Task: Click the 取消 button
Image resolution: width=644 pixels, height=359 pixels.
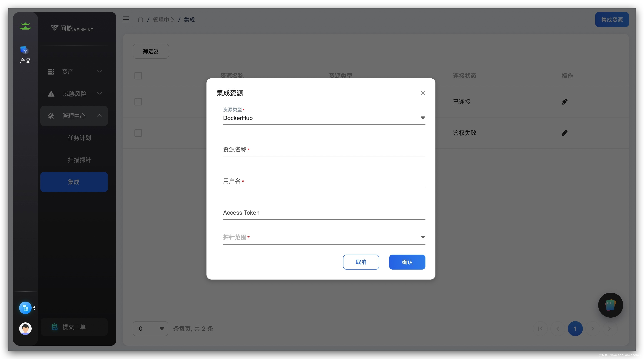Action: coord(361,262)
